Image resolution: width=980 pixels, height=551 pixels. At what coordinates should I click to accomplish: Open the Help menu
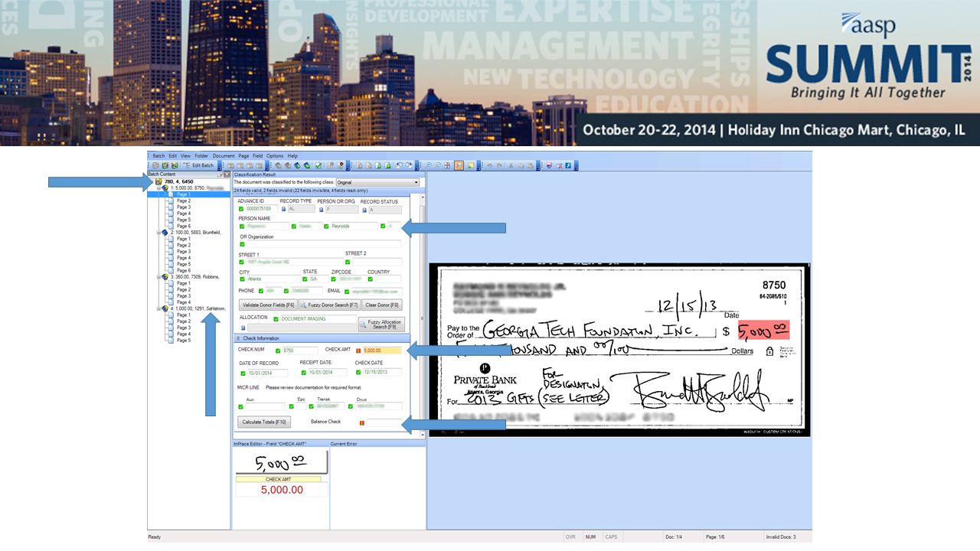point(292,155)
